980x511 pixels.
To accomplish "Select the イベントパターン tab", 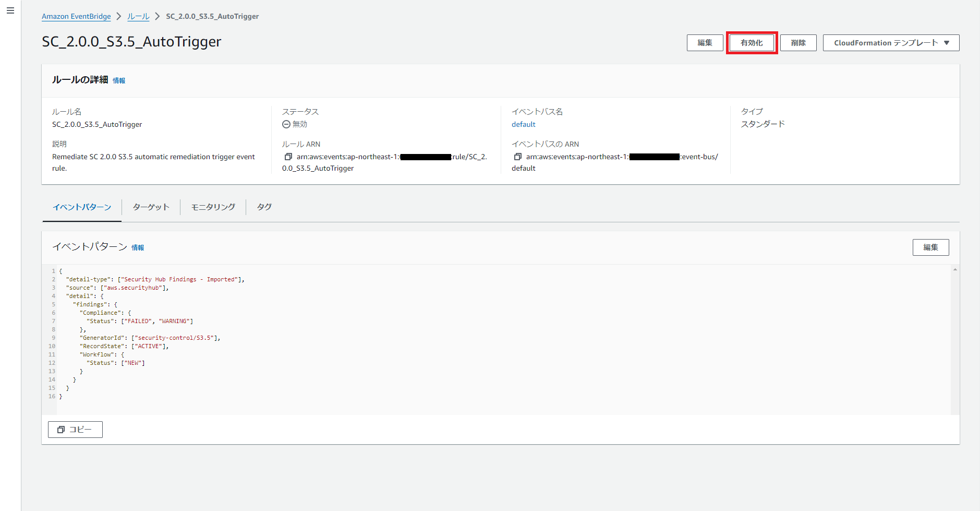I will tap(82, 207).
